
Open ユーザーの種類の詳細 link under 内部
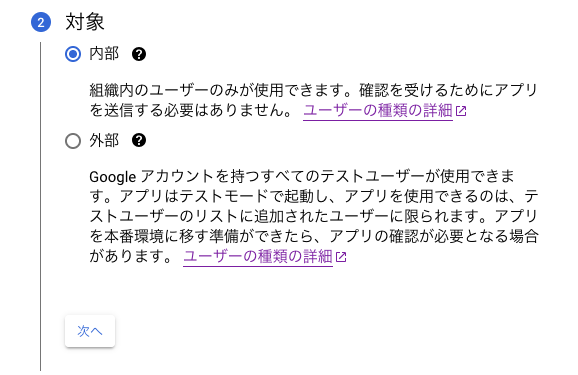coord(378,110)
